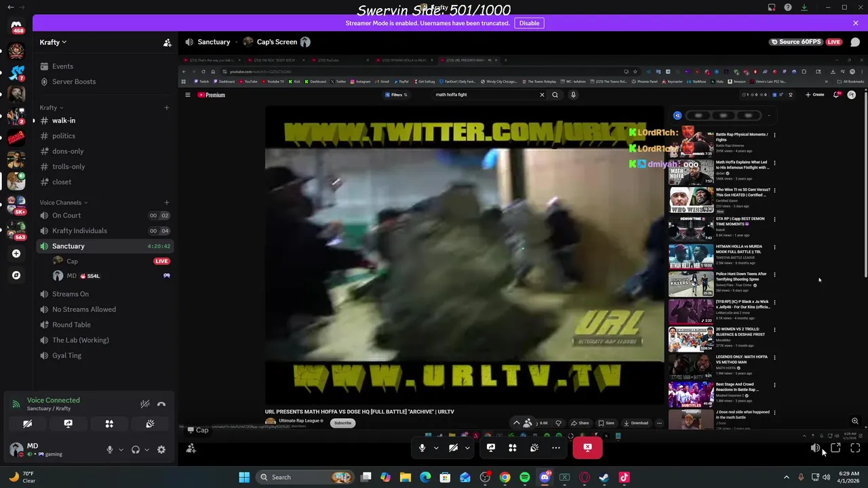Join On Court voice channel
This screenshot has width=868, height=488.
coord(105,216)
